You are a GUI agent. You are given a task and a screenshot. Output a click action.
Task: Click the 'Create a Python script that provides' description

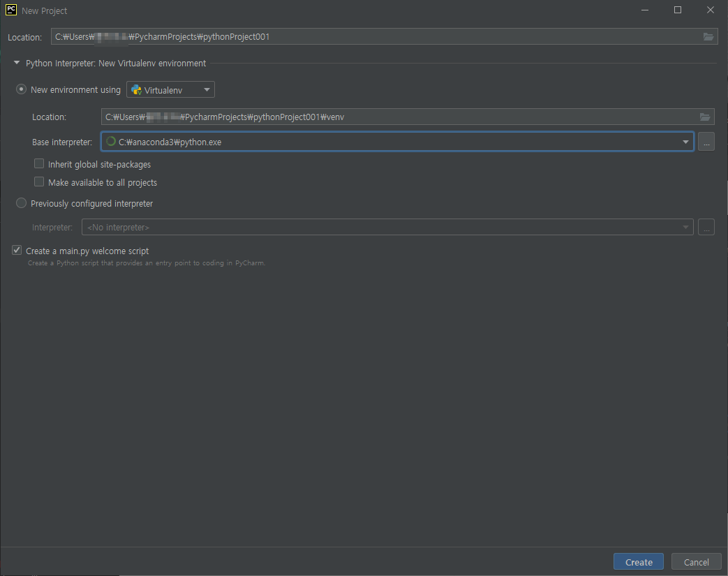[147, 263]
